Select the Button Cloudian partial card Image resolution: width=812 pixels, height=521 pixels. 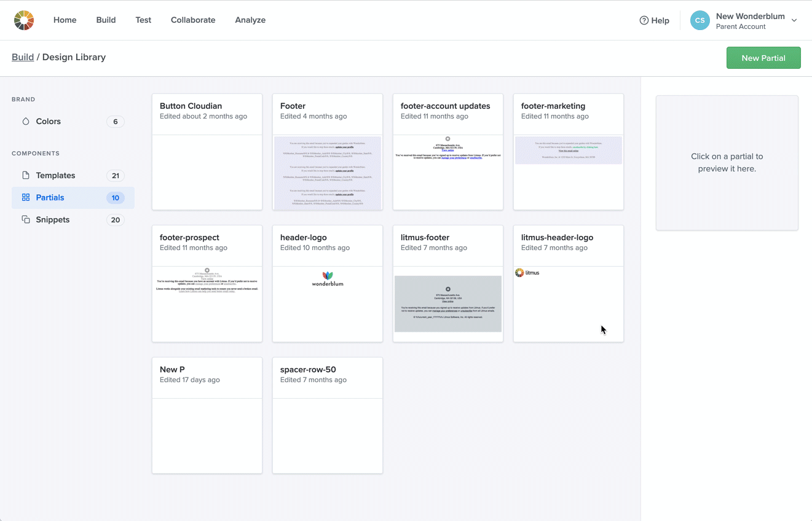(x=207, y=152)
